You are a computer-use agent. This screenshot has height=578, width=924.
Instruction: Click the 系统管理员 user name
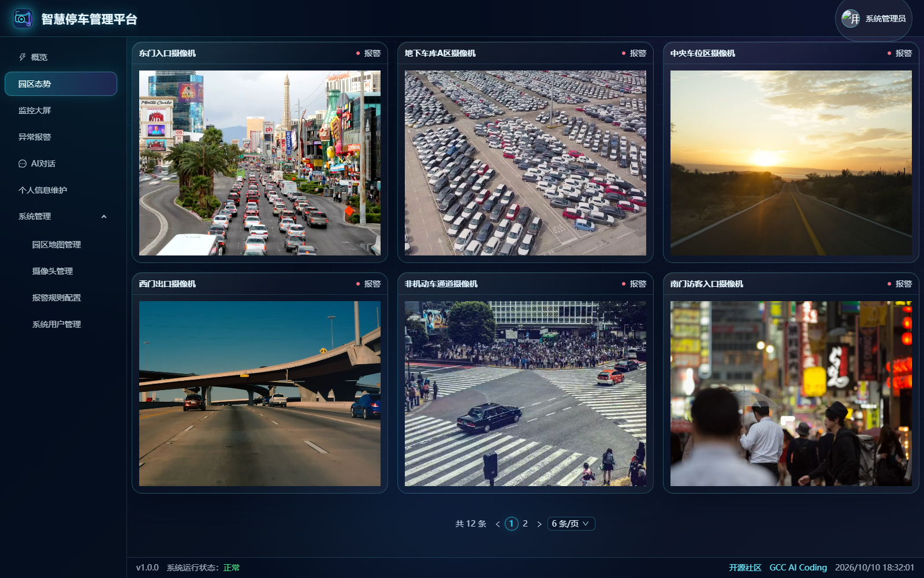pyautogui.click(x=885, y=18)
